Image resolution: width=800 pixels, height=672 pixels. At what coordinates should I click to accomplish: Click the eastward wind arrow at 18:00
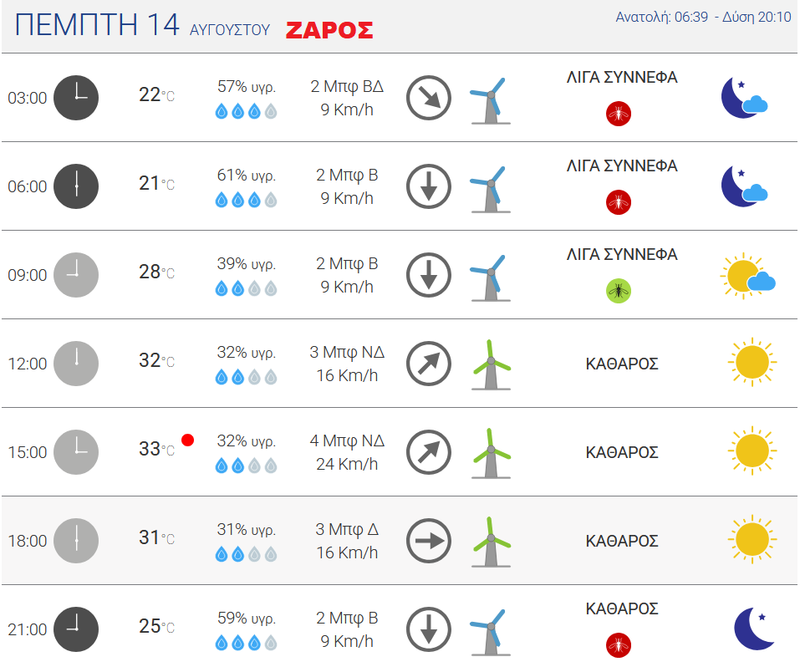coord(429,541)
